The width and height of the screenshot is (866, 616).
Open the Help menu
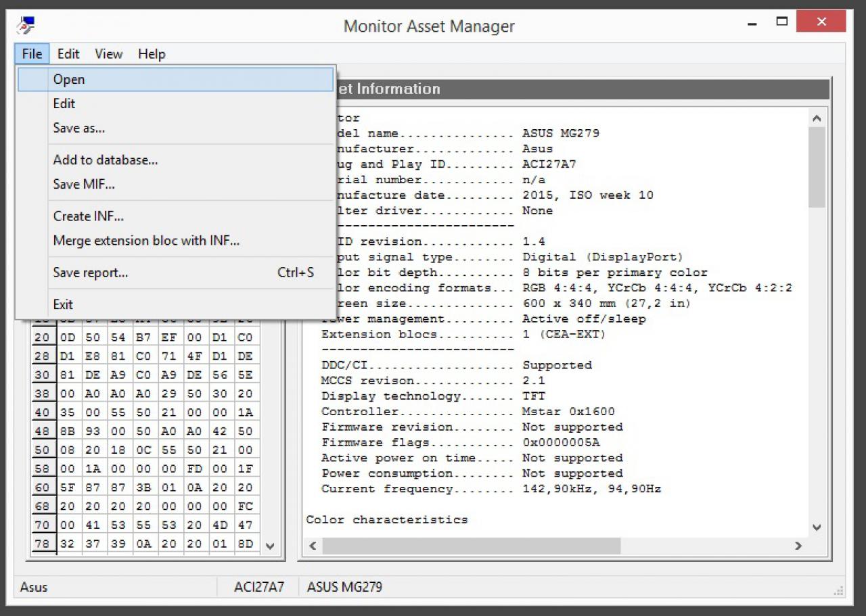[x=152, y=54]
